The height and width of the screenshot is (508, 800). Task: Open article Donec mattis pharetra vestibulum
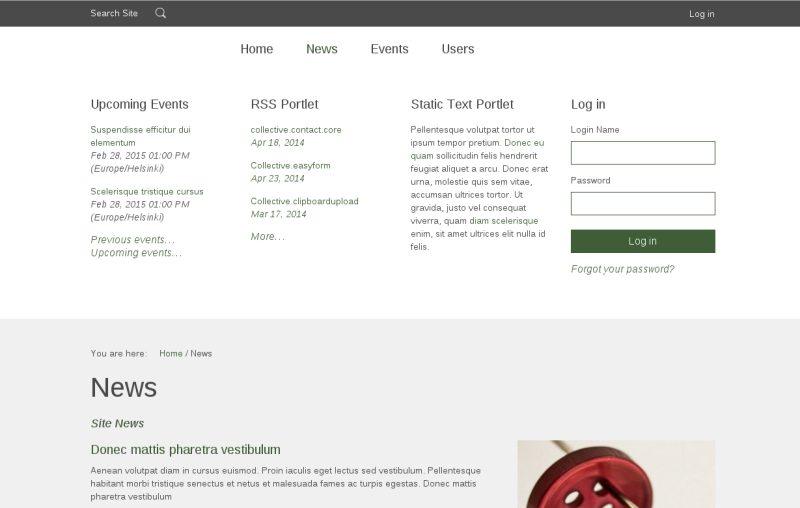(186, 449)
